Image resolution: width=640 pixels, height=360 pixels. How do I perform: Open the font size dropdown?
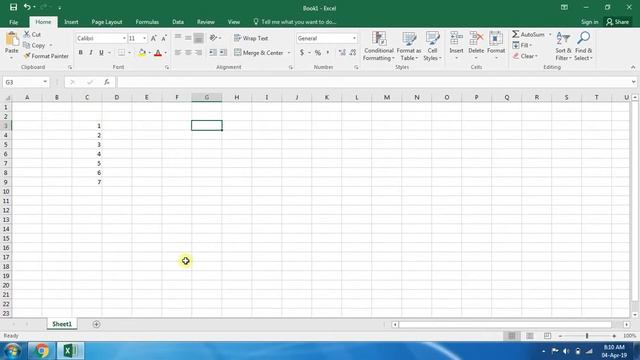pyautogui.click(x=144, y=38)
